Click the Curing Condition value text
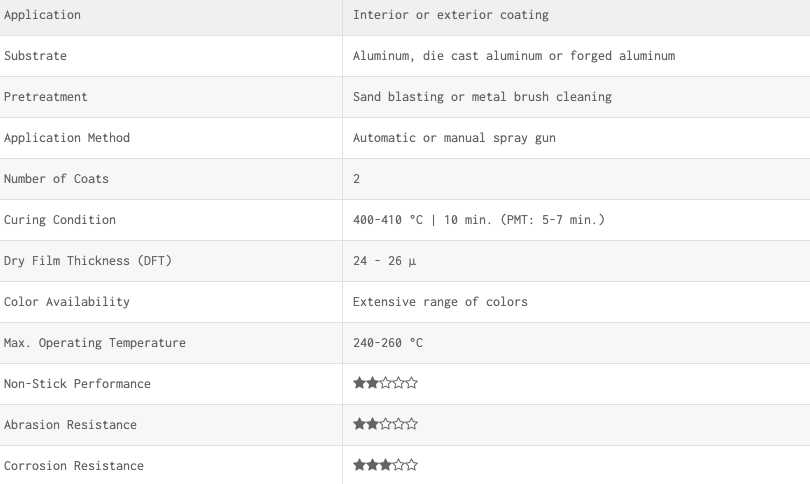 (479, 220)
